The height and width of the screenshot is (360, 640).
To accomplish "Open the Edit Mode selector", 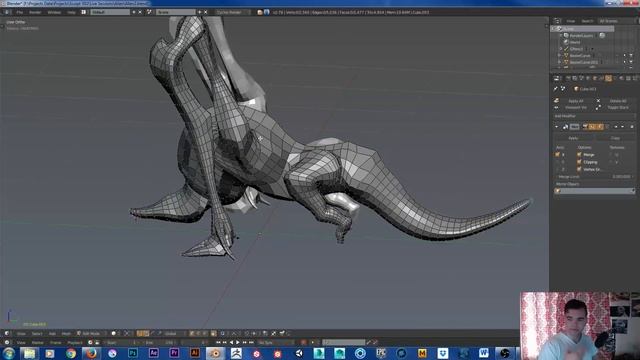I will point(91,333).
